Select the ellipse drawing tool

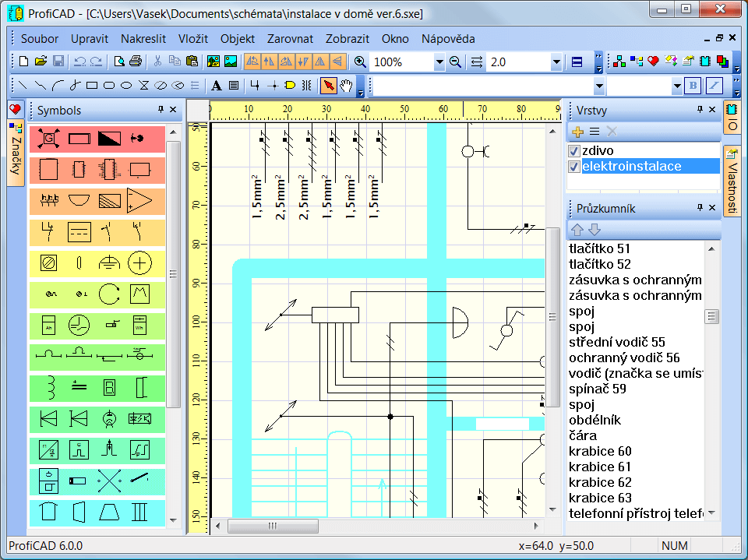[126, 86]
